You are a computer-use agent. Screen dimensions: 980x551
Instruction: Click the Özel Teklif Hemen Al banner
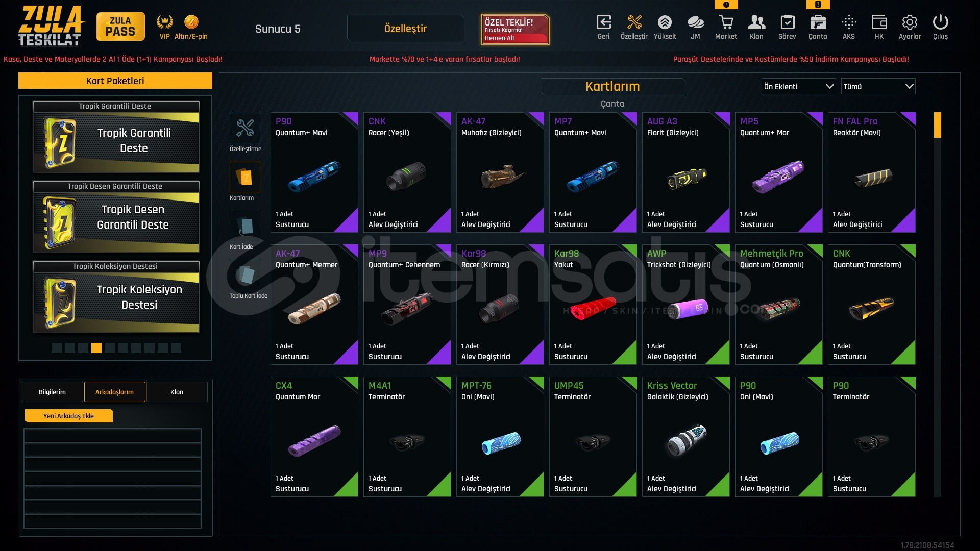514,30
